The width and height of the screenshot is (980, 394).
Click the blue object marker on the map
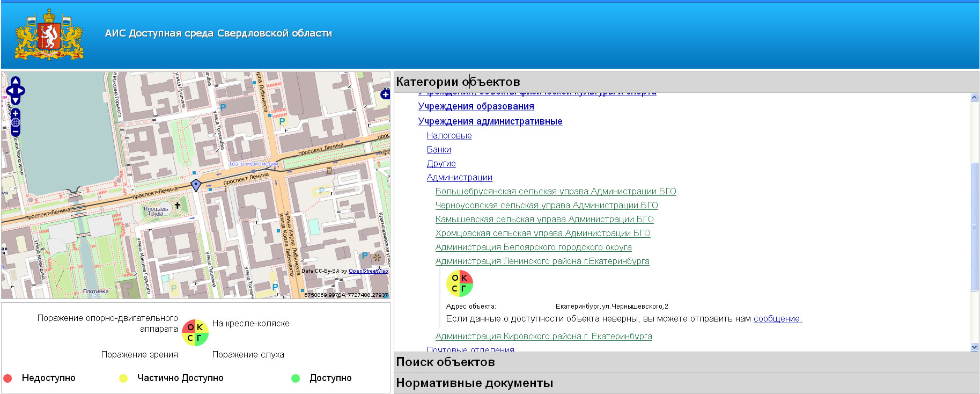[x=196, y=185]
